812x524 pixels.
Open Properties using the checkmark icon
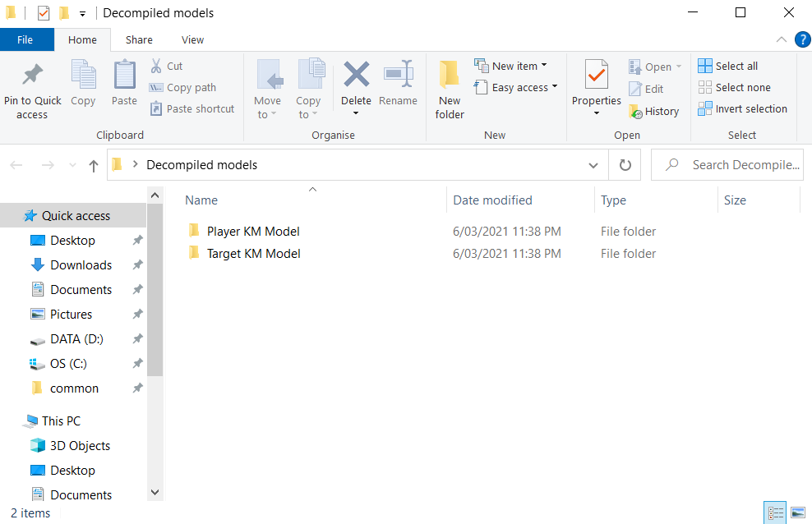(596, 76)
